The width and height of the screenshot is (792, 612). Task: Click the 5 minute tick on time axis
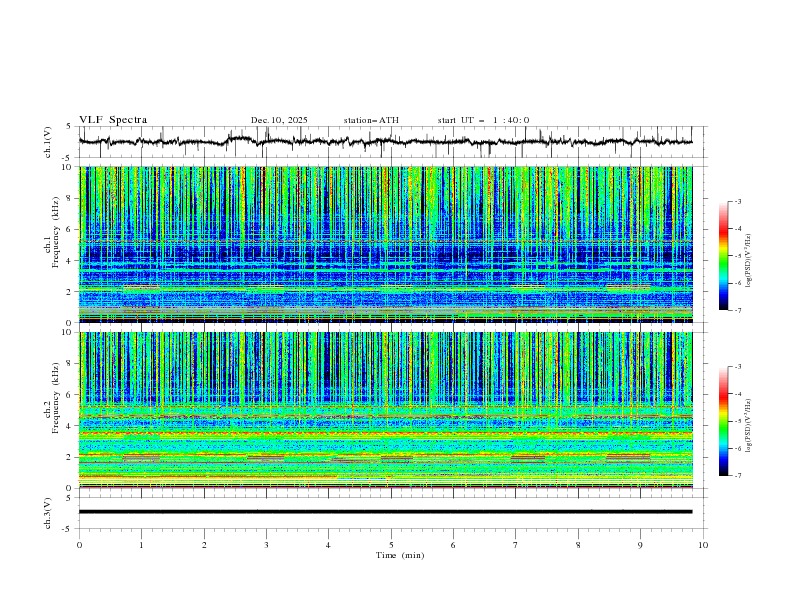click(x=391, y=545)
